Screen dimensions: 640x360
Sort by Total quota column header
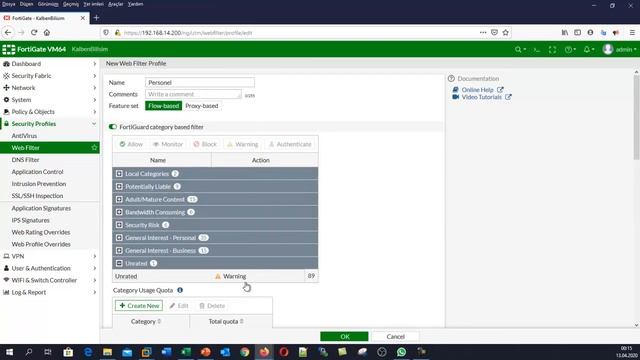pos(226,322)
